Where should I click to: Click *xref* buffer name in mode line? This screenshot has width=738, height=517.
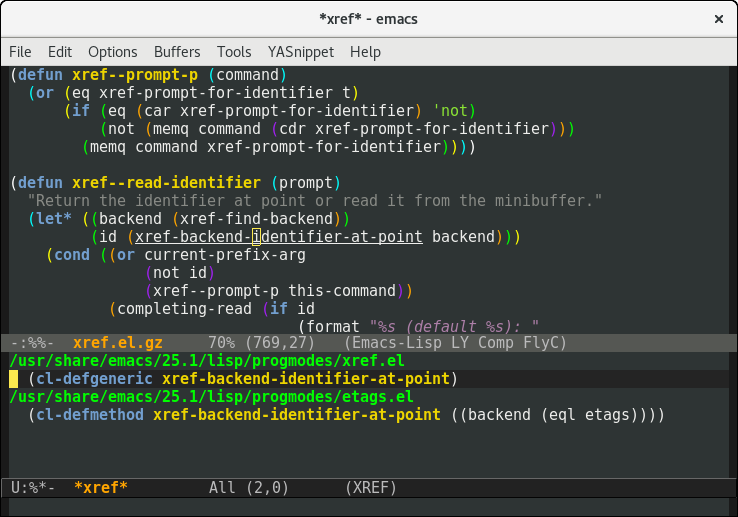101,487
